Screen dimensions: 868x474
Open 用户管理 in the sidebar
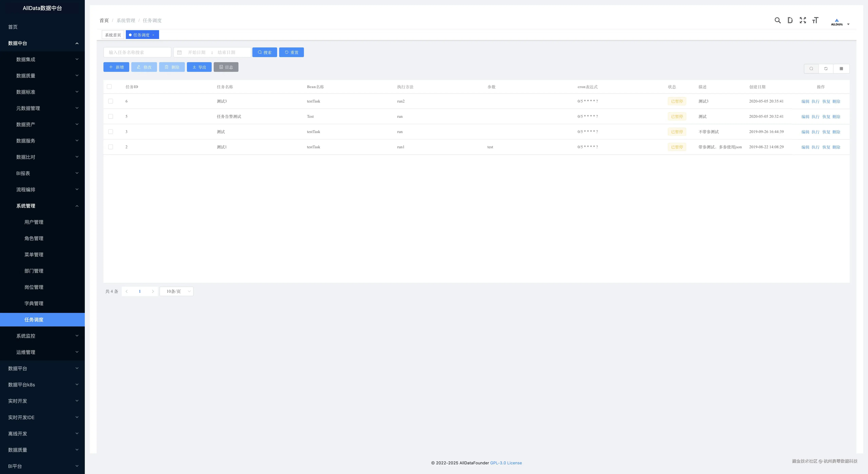[x=34, y=222]
